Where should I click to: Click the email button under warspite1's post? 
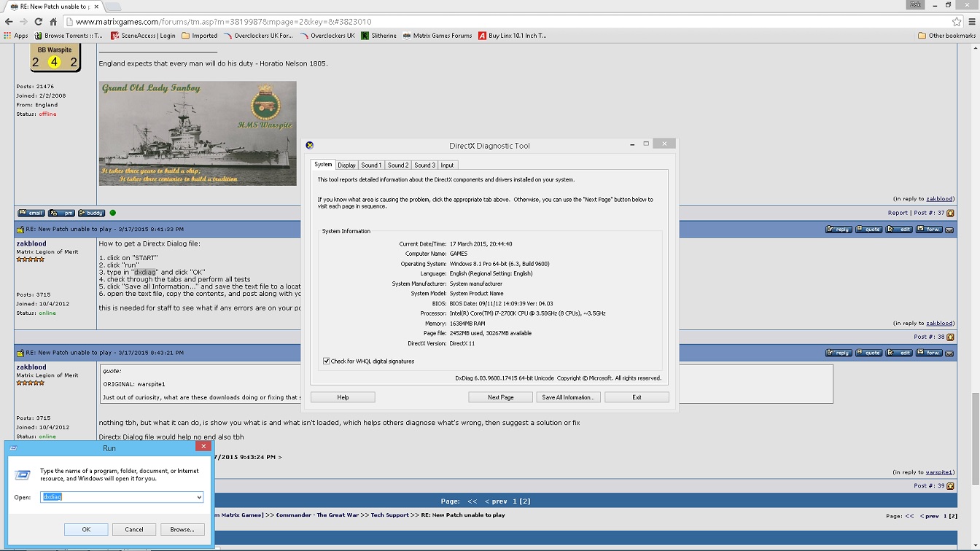(31, 214)
